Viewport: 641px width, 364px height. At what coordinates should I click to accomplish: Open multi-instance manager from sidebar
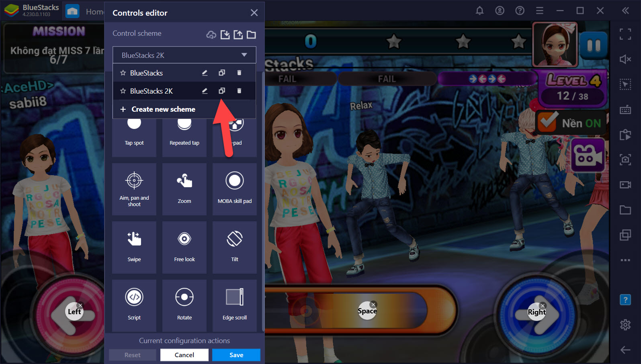click(625, 235)
